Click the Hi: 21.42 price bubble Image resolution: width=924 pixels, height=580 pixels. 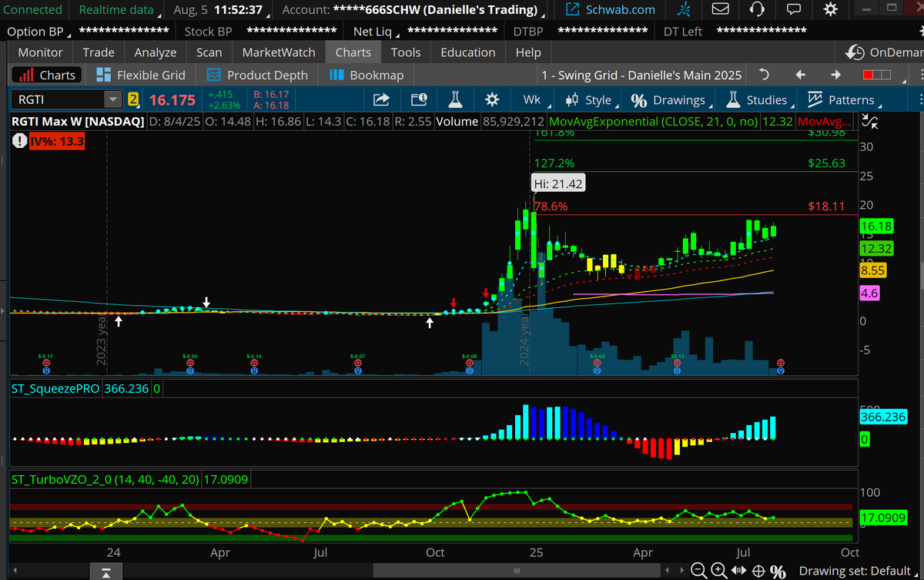(557, 183)
